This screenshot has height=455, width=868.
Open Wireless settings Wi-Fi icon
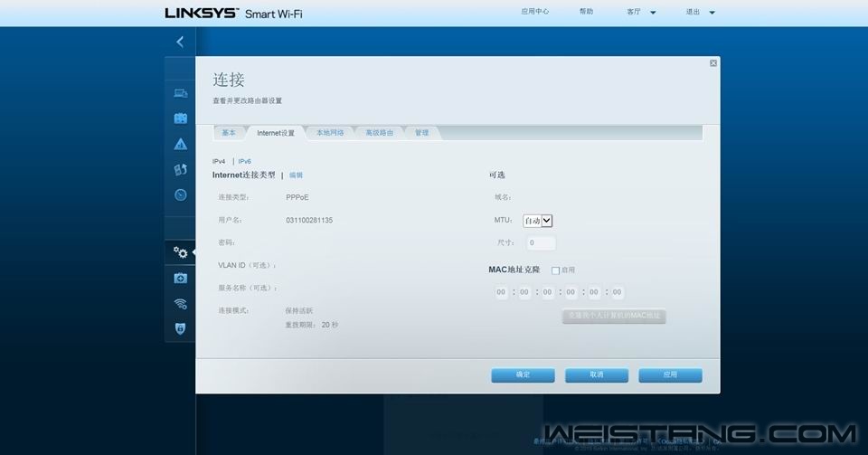[x=180, y=303]
